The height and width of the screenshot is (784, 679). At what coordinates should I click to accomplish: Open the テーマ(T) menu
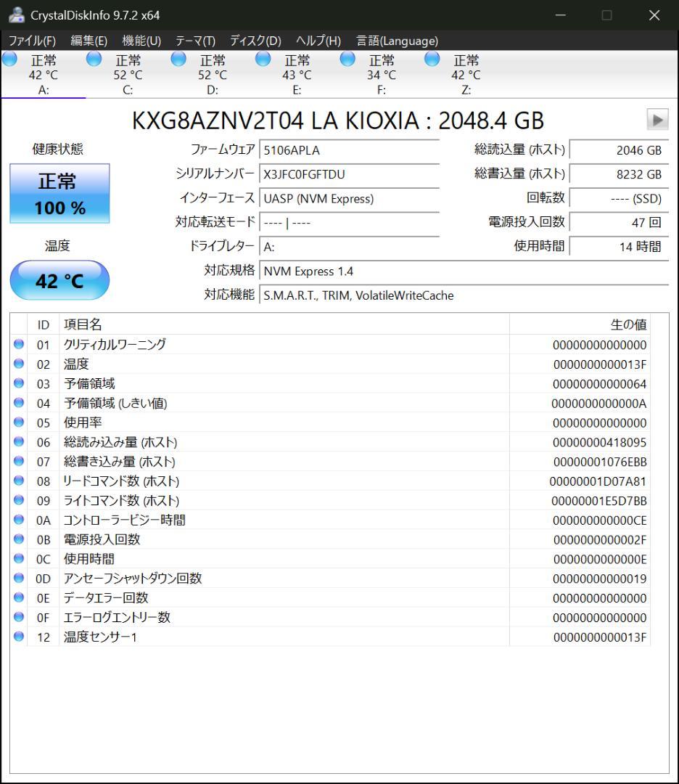(195, 41)
